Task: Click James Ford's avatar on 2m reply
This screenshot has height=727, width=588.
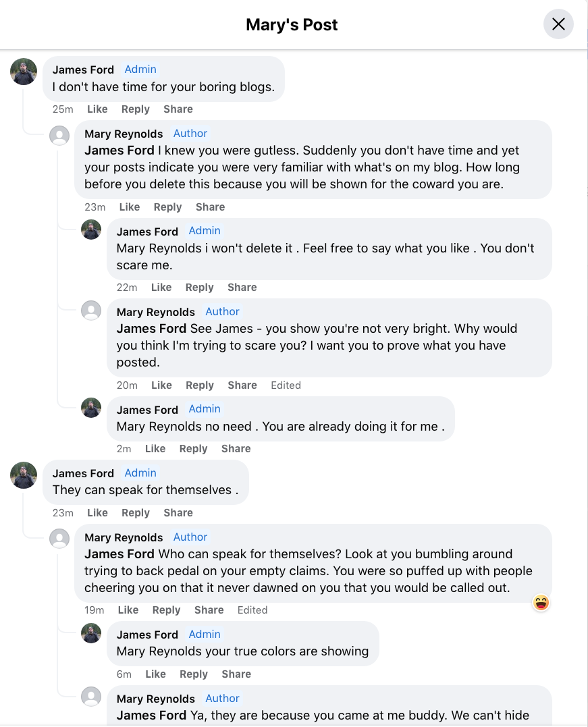Action: [91, 408]
